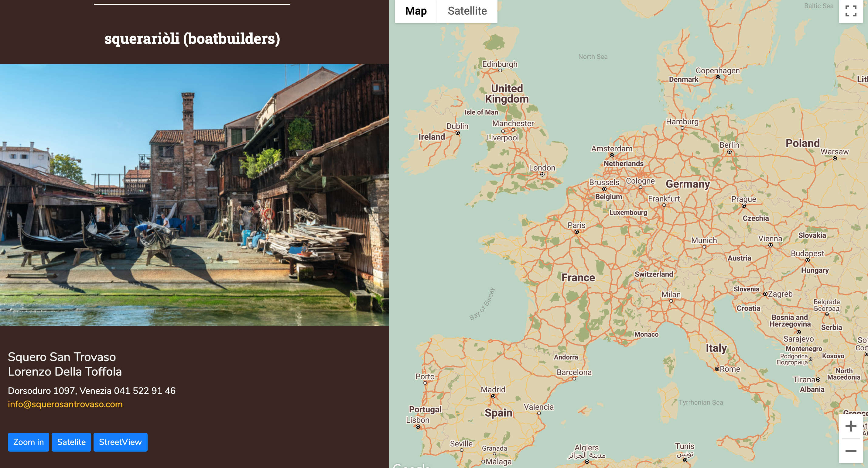
Task: Click the map zoom in plus icon
Action: (x=850, y=426)
